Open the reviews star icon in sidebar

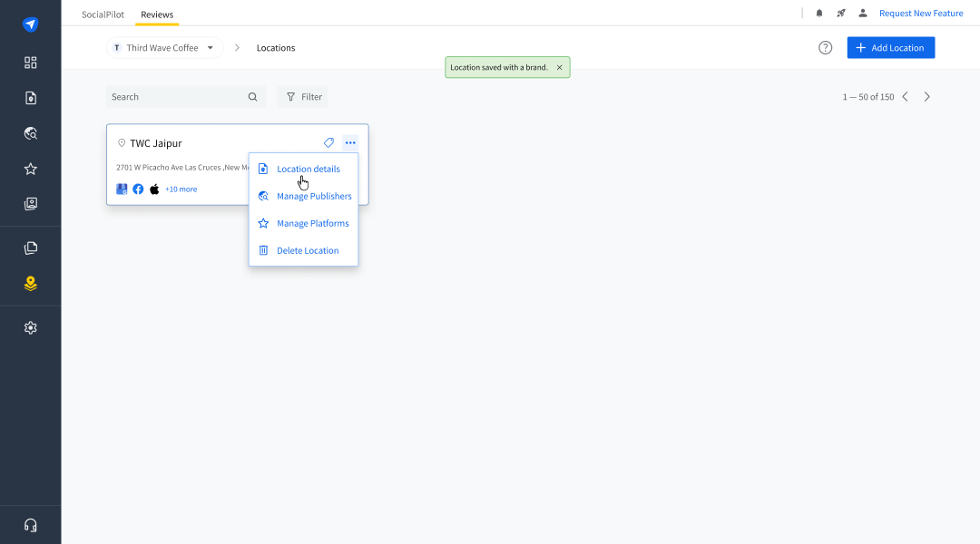click(30, 169)
